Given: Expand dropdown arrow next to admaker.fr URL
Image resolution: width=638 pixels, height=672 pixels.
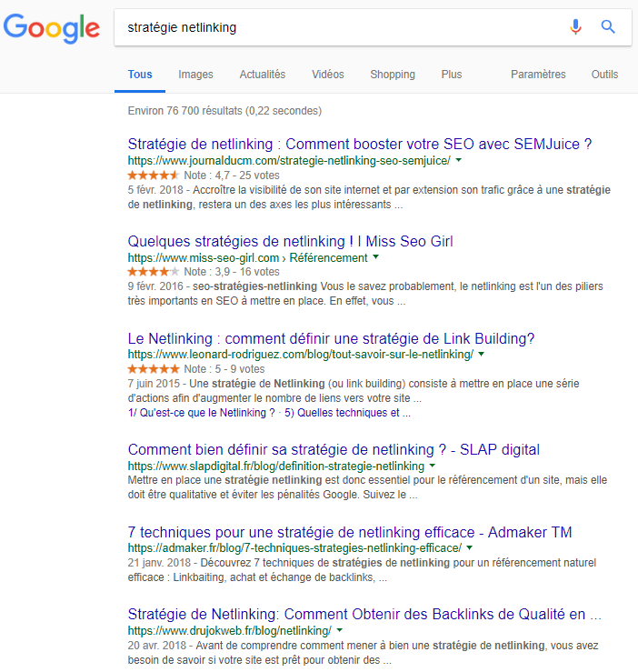Looking at the screenshot, I should point(469,547).
